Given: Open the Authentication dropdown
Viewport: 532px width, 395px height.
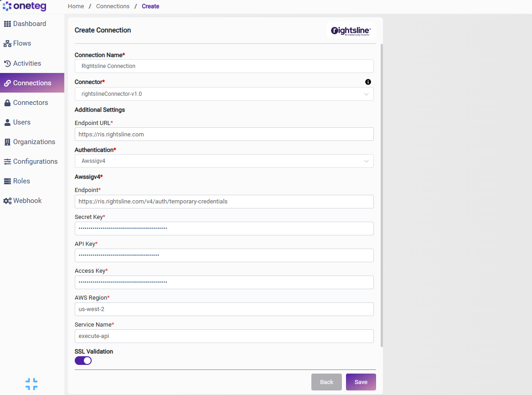Looking at the screenshot, I should tap(224, 161).
